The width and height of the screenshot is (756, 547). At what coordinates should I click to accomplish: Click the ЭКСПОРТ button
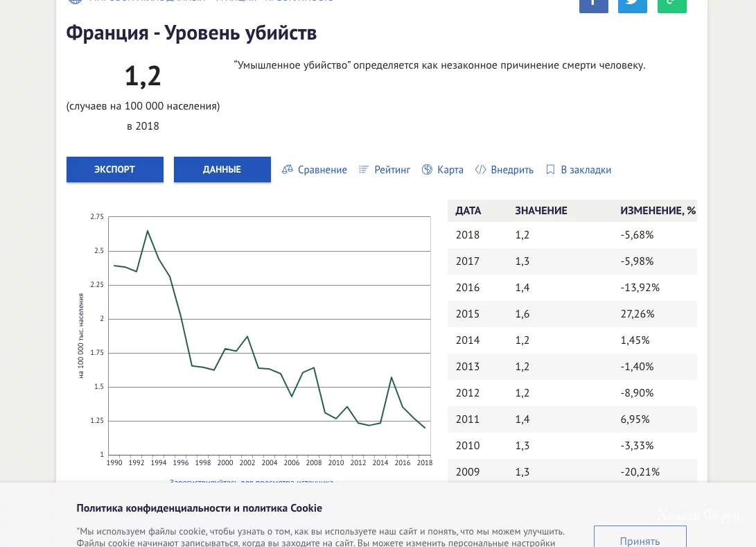115,169
